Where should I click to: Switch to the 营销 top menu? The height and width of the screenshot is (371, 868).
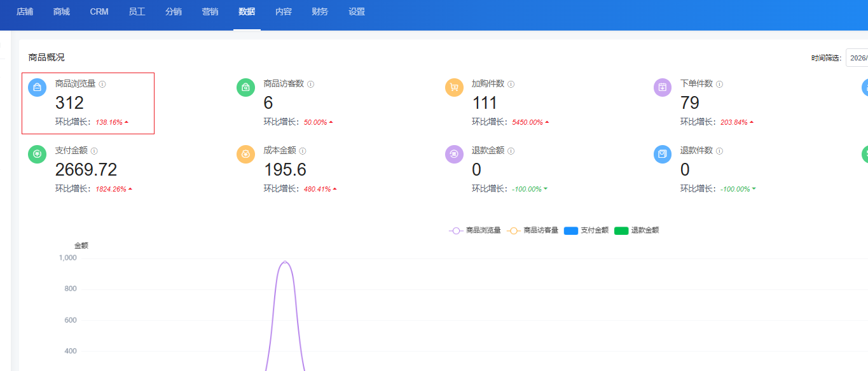pyautogui.click(x=210, y=12)
